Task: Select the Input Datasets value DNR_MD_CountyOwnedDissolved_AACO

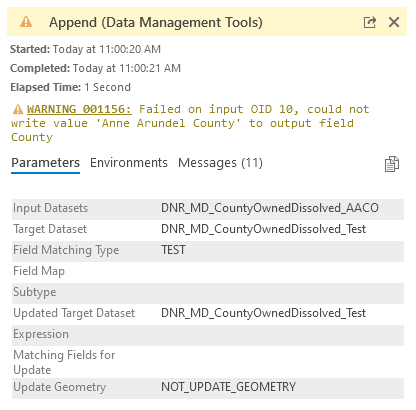Action: click(x=270, y=208)
